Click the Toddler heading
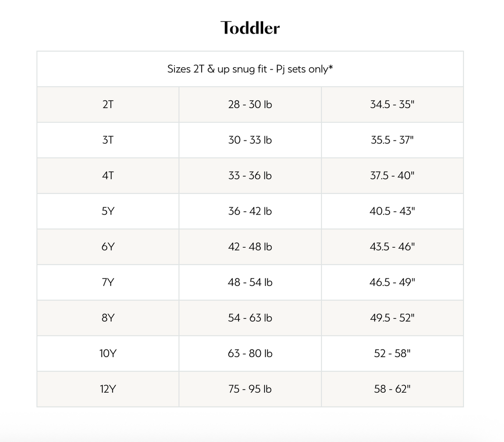This screenshot has height=442, width=504. (x=250, y=28)
